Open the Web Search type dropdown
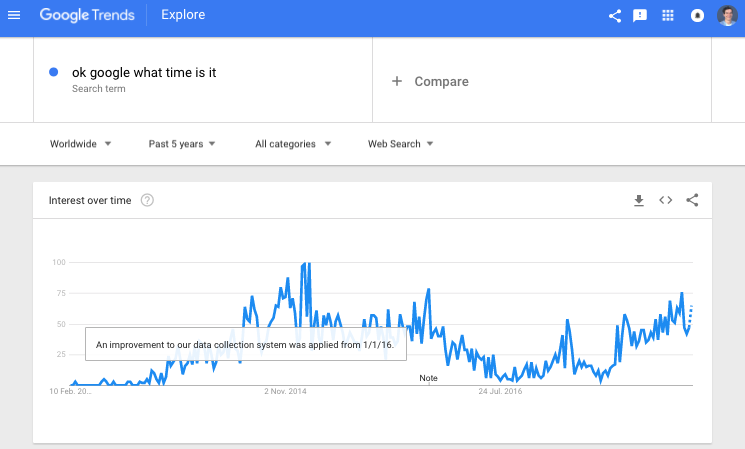 (401, 144)
